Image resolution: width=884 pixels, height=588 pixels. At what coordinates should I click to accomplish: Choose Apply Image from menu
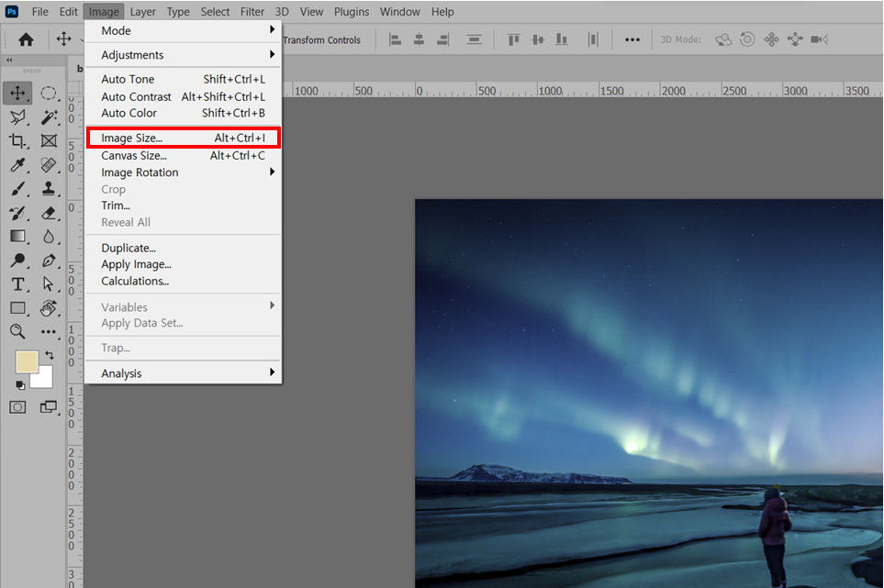(x=184, y=264)
